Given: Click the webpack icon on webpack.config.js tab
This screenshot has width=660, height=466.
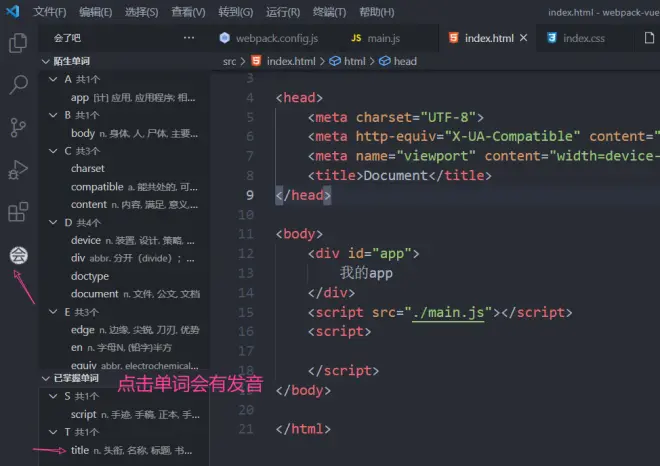Looking at the screenshot, I should click(x=225, y=38).
